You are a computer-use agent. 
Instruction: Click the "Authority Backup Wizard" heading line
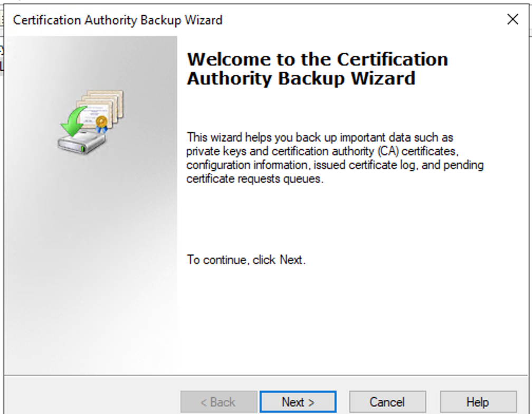pos(301,78)
